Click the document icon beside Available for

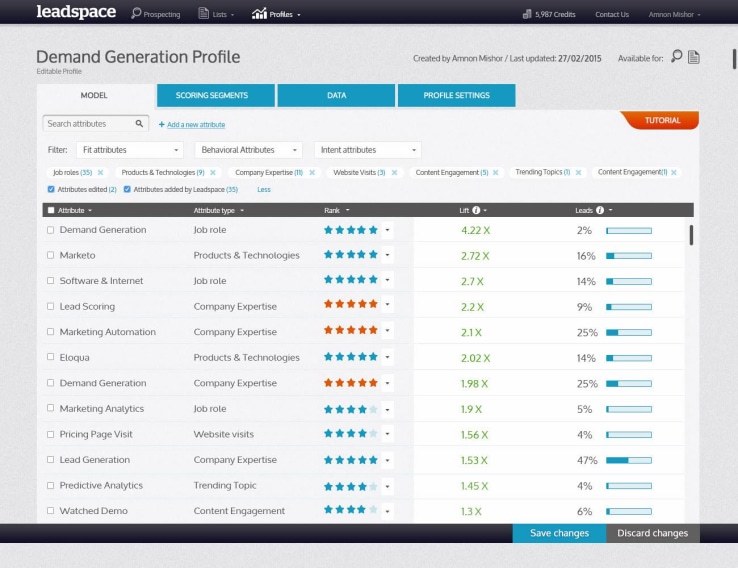(x=694, y=57)
